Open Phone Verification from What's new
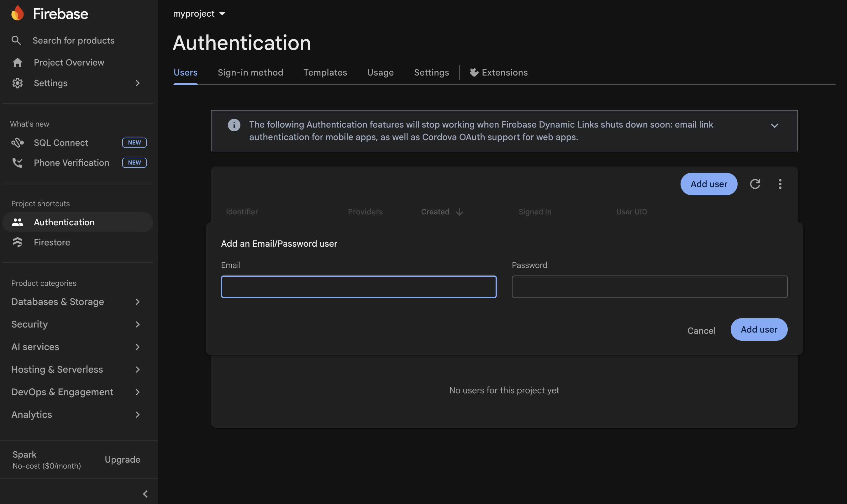This screenshot has height=504, width=847. click(x=78, y=163)
